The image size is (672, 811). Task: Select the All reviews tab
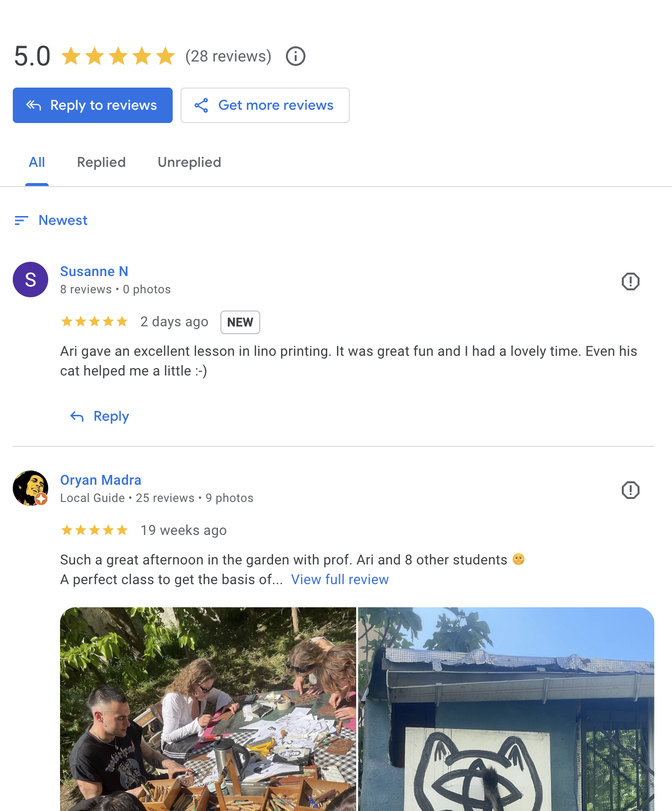click(37, 162)
